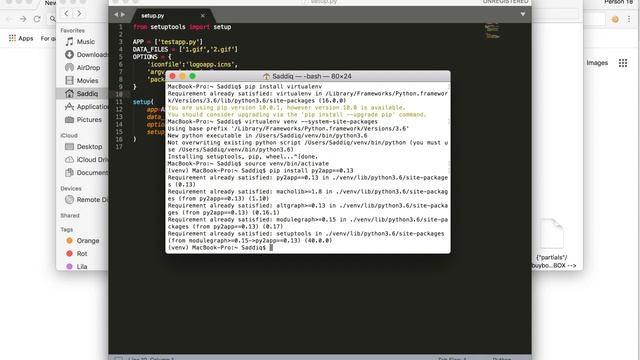Click the from keyword on line 1
640x360 pixels.
click(140, 27)
